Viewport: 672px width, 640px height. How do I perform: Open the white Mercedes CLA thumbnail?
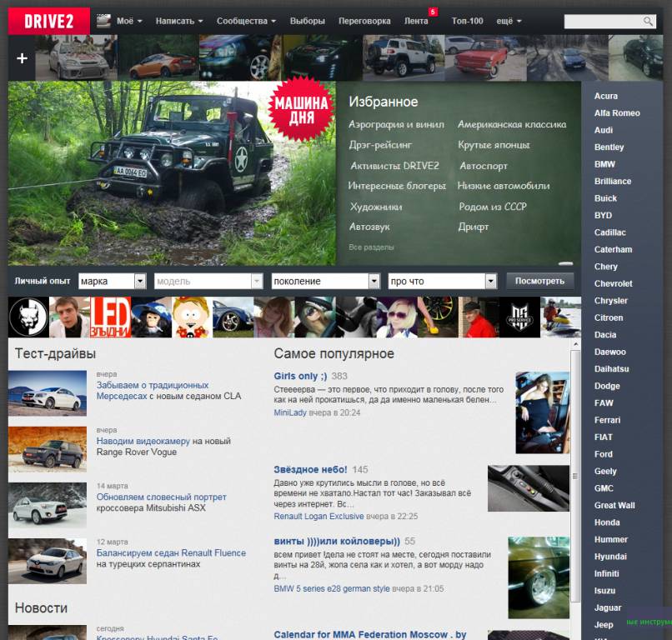[48, 393]
